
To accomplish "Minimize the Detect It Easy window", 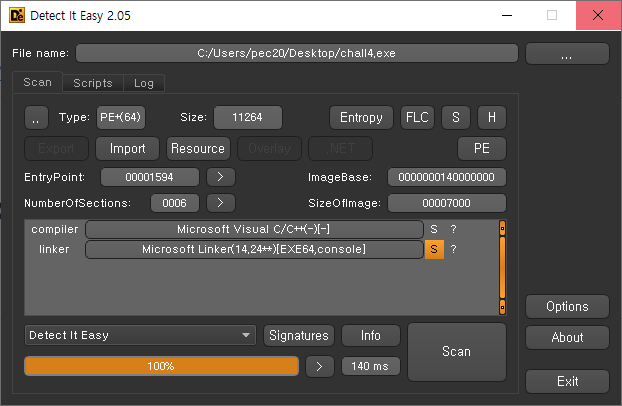I will tap(507, 15).
